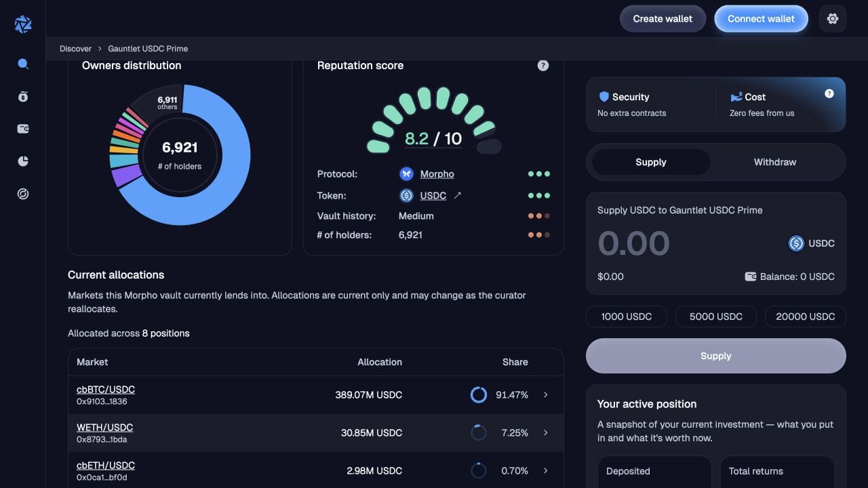Click the orange rating dots for Vault history
The image size is (868, 488).
(539, 216)
